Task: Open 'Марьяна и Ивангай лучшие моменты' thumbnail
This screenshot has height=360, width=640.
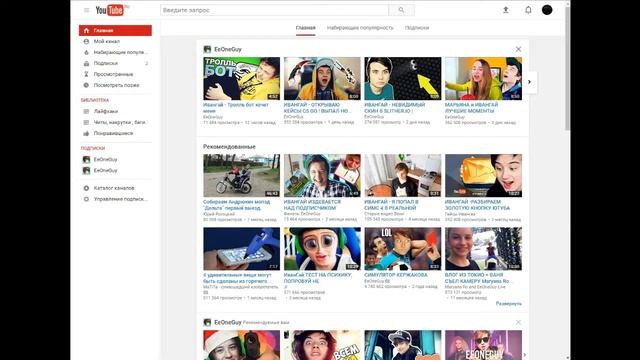Action: (483, 78)
